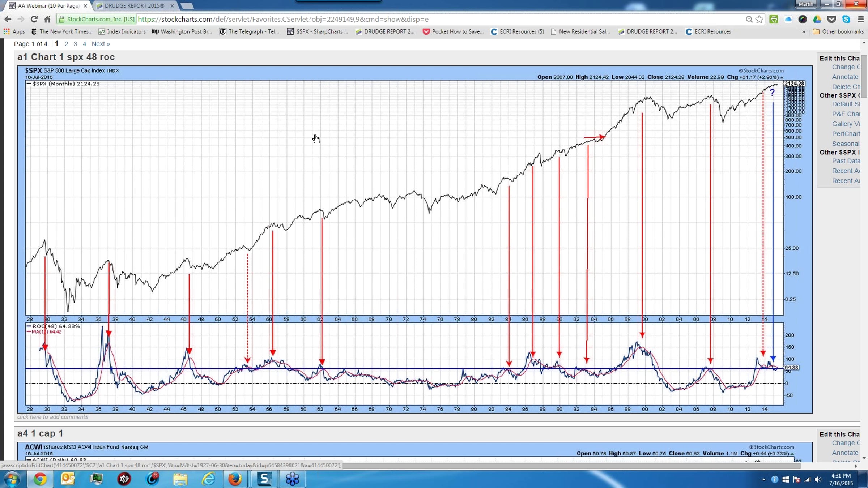Open the Snagit 'S' taskbar app
868x488 pixels.
[x=264, y=479]
